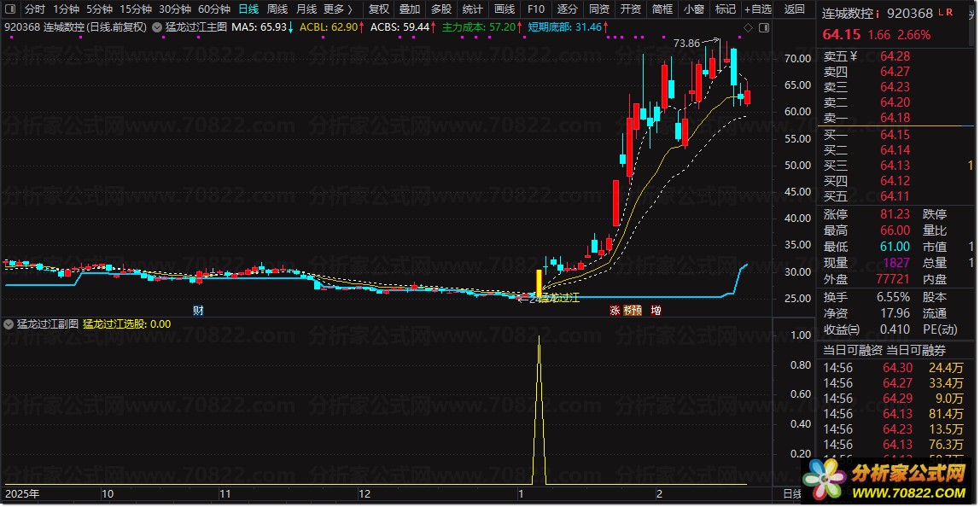The image size is (980, 507).
Task: Click the 换手 value 6.55%
Action: [x=893, y=297]
